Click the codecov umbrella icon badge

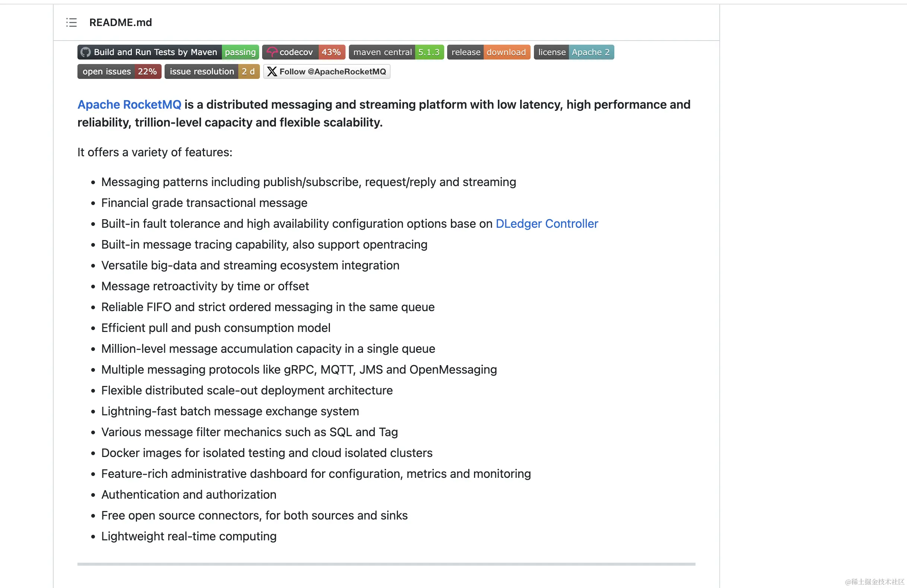[x=272, y=52]
